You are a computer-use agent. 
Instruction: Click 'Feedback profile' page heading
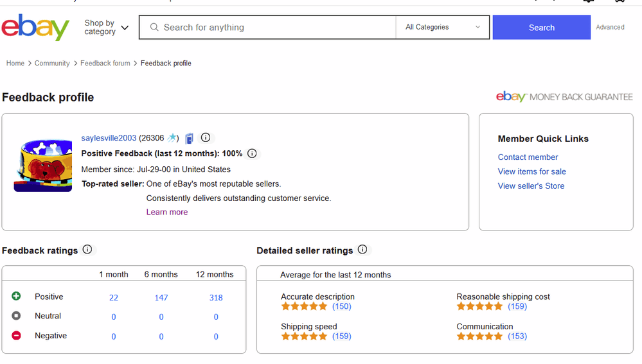tap(48, 98)
